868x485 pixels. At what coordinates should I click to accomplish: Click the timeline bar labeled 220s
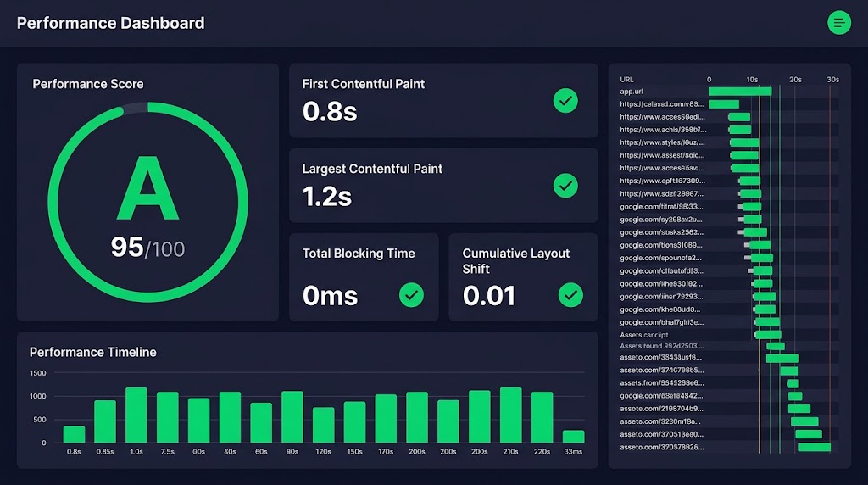pyautogui.click(x=542, y=417)
